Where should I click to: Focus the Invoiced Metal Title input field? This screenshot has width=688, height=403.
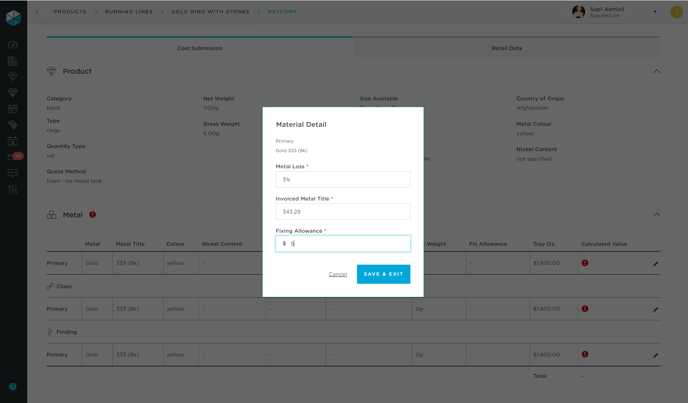(x=343, y=212)
